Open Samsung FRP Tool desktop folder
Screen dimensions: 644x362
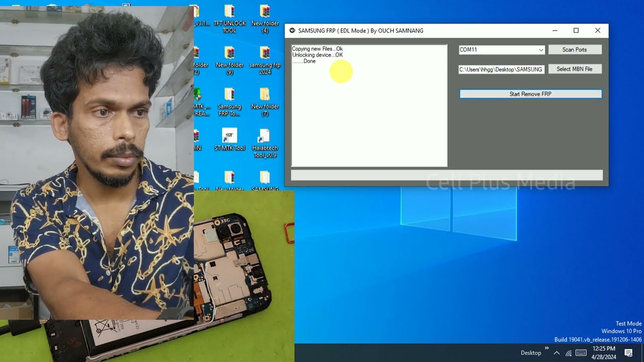(229, 102)
